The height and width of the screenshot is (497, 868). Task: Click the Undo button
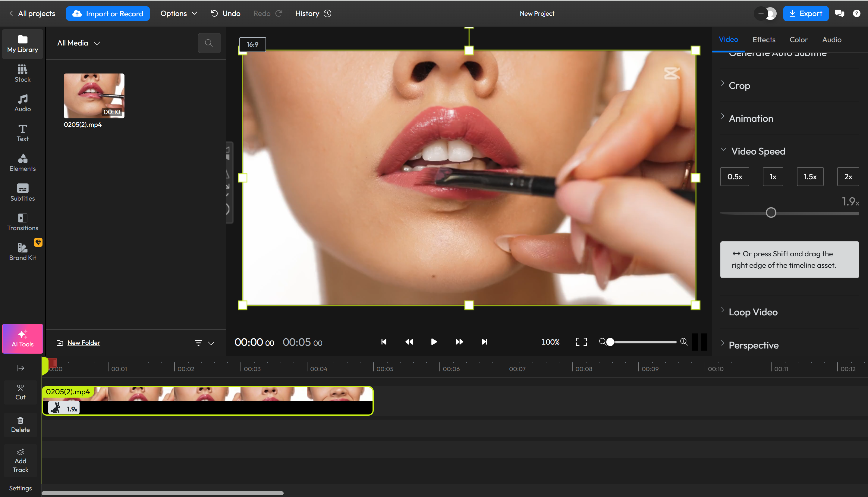pyautogui.click(x=225, y=13)
